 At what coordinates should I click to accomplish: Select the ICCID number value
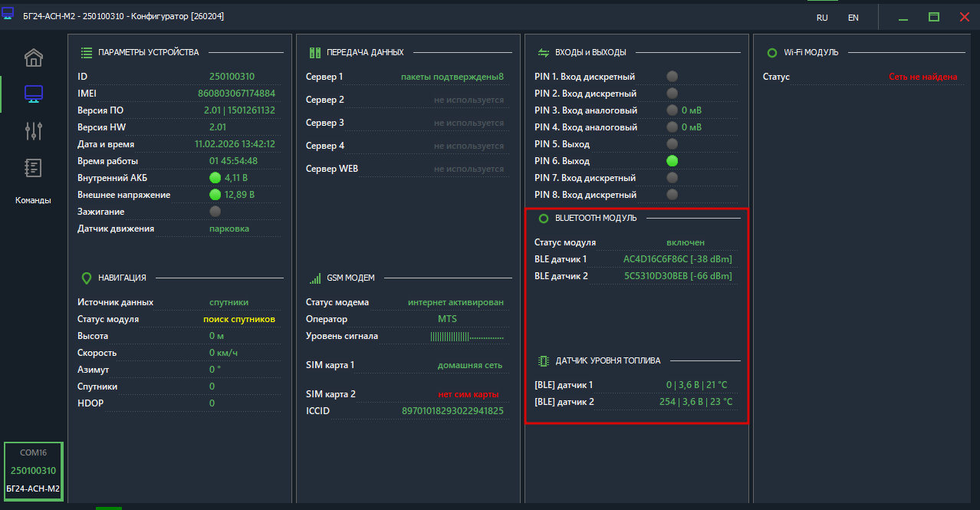coord(452,411)
